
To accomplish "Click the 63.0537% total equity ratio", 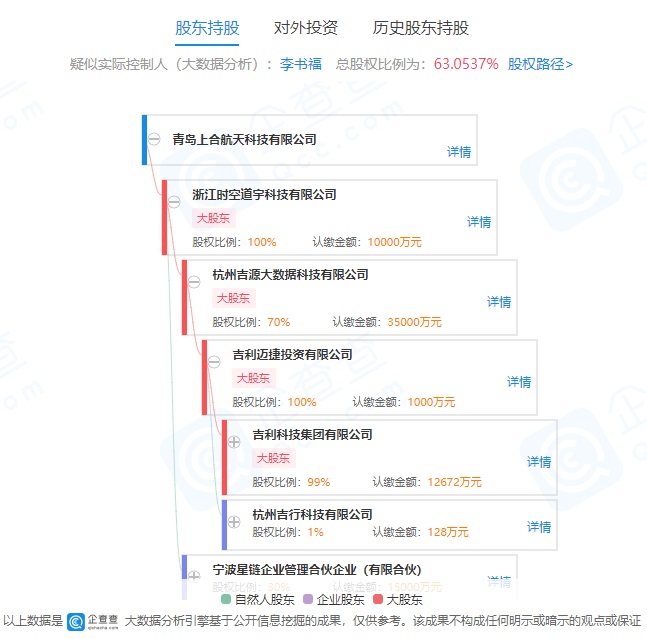I will [x=466, y=64].
